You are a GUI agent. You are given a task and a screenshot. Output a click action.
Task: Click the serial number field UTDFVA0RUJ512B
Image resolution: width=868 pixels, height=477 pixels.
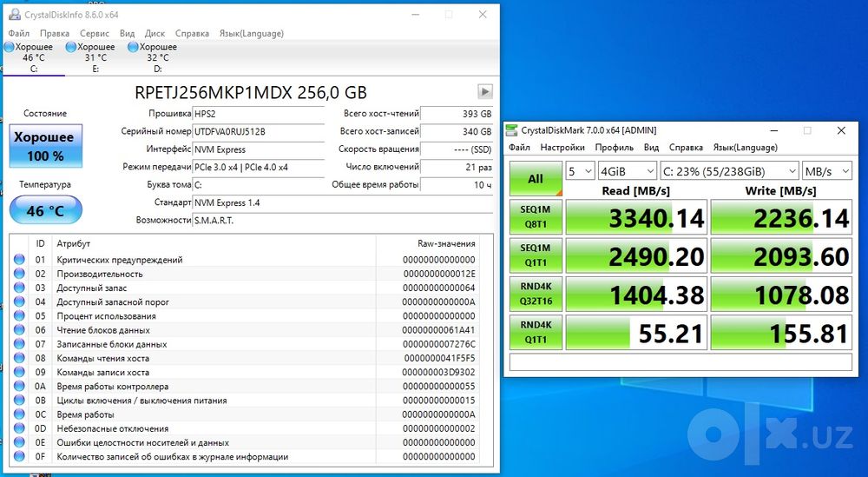pyautogui.click(x=259, y=132)
